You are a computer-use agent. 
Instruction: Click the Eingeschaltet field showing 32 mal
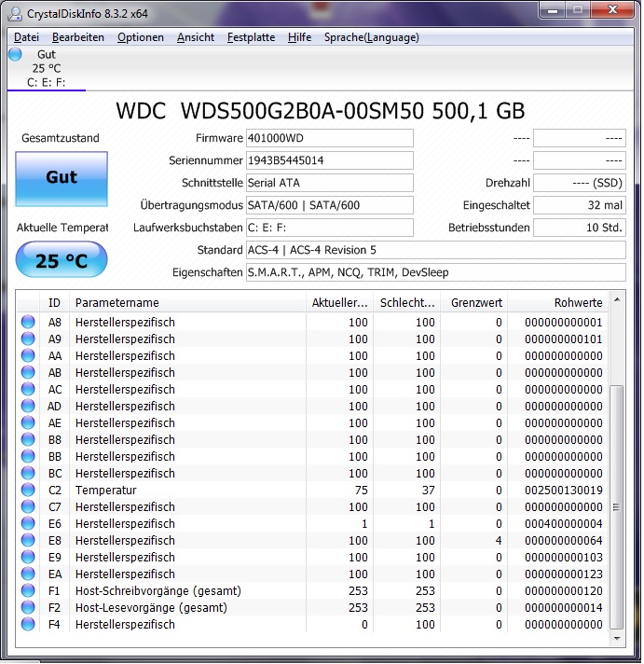(x=580, y=205)
